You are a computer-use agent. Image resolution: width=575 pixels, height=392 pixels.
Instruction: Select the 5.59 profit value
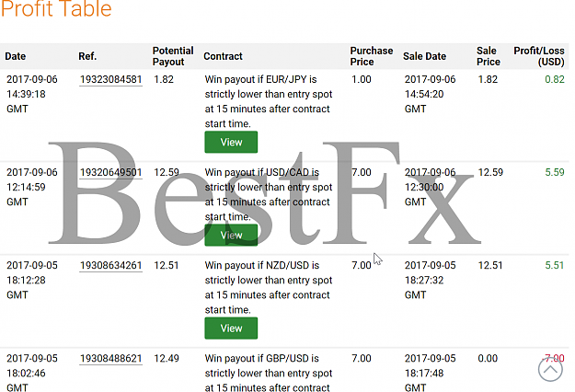click(x=555, y=172)
